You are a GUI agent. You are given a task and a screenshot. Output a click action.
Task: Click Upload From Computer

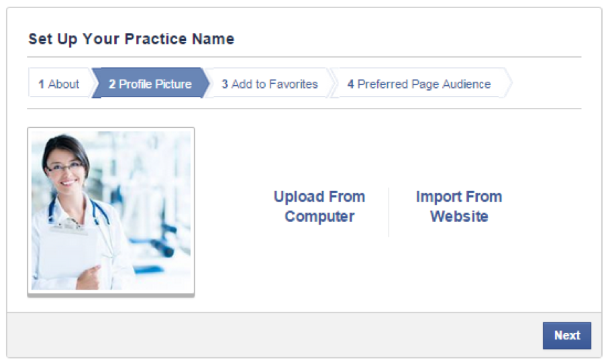tap(319, 206)
